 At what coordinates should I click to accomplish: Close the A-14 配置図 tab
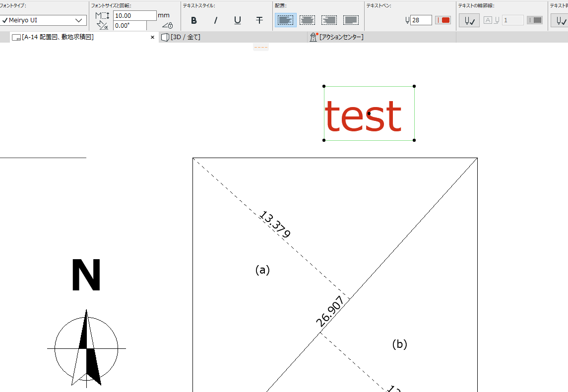[152, 37]
